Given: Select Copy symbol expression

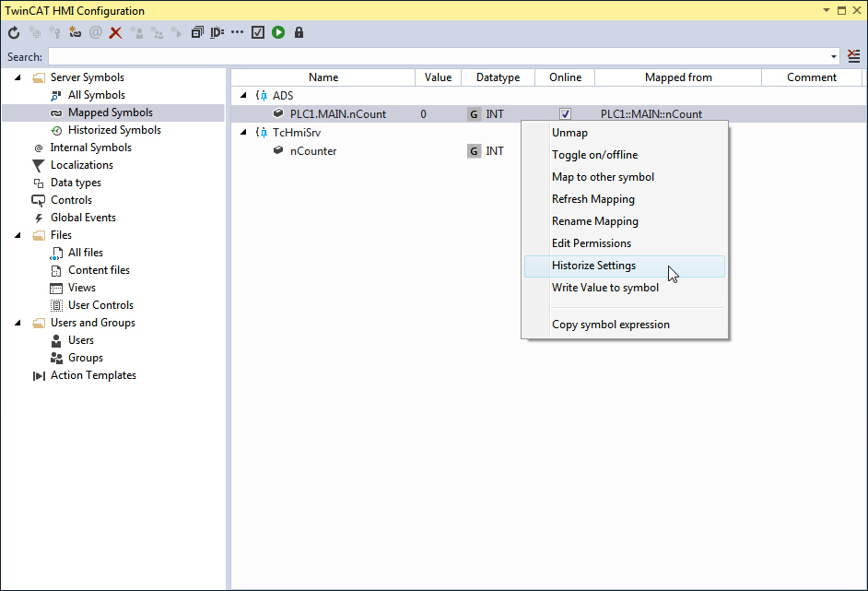Looking at the screenshot, I should tap(625, 325).
